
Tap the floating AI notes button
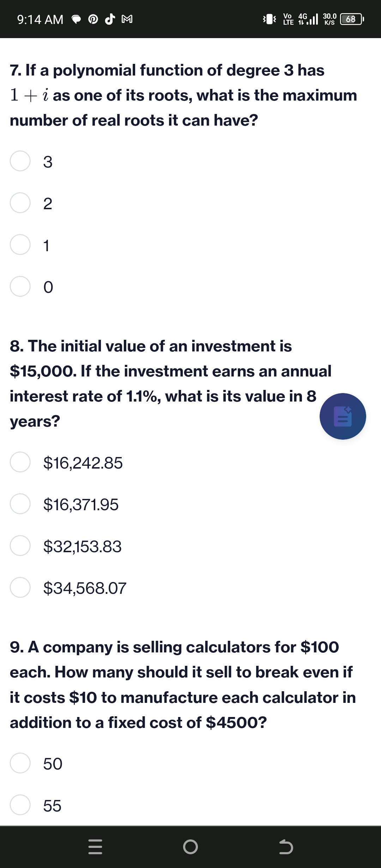tap(343, 416)
